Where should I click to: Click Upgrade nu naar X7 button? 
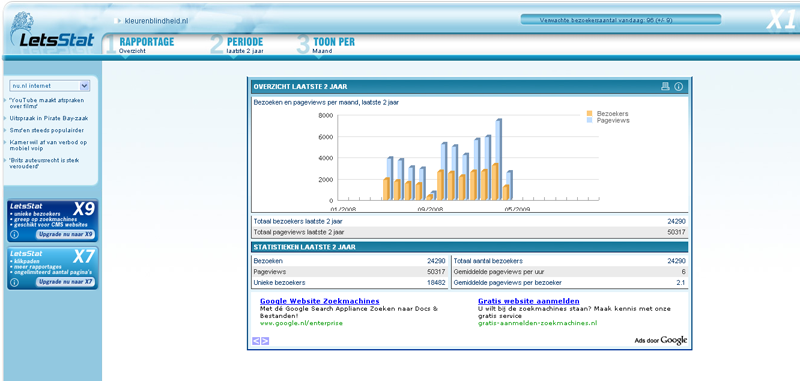(65, 282)
